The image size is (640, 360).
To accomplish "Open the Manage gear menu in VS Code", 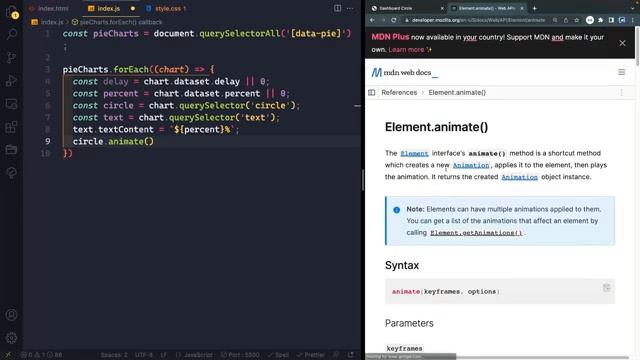I will click(x=11, y=338).
